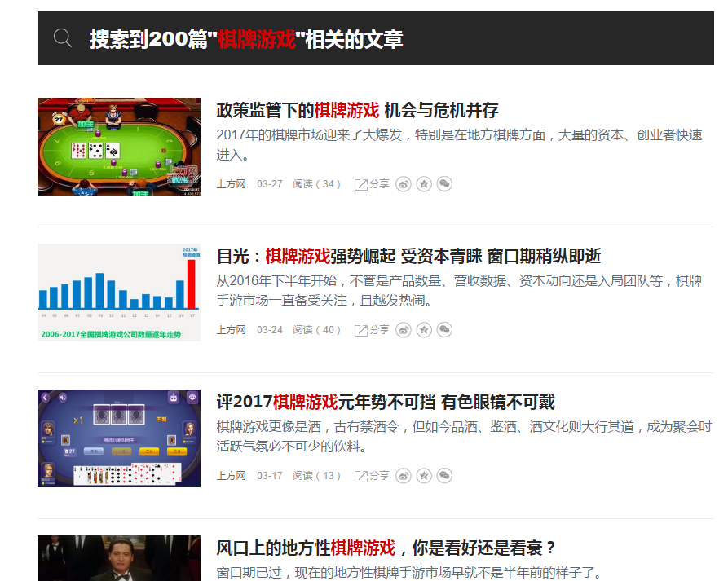
Task: Share 评2017棋牌游戏 article via WeChat icon
Action: coord(444,476)
